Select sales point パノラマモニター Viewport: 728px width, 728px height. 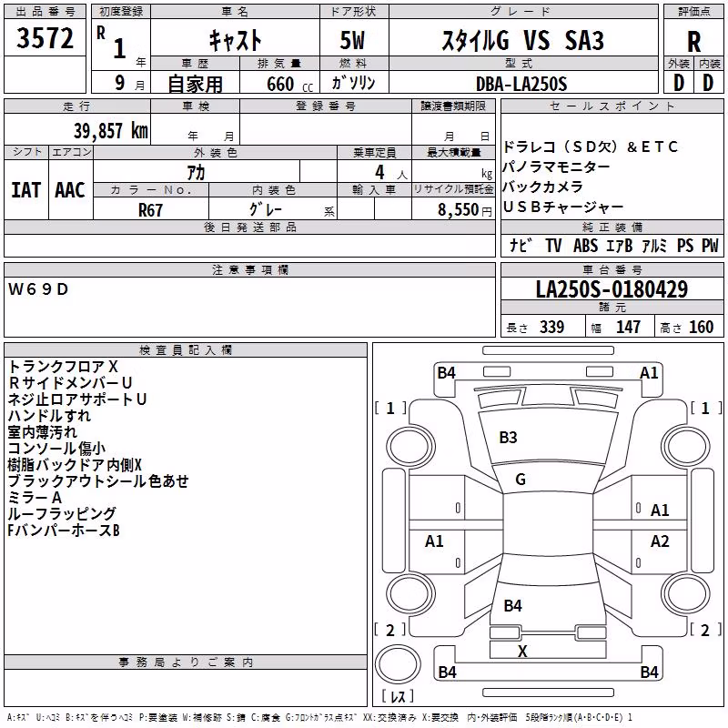(556, 167)
